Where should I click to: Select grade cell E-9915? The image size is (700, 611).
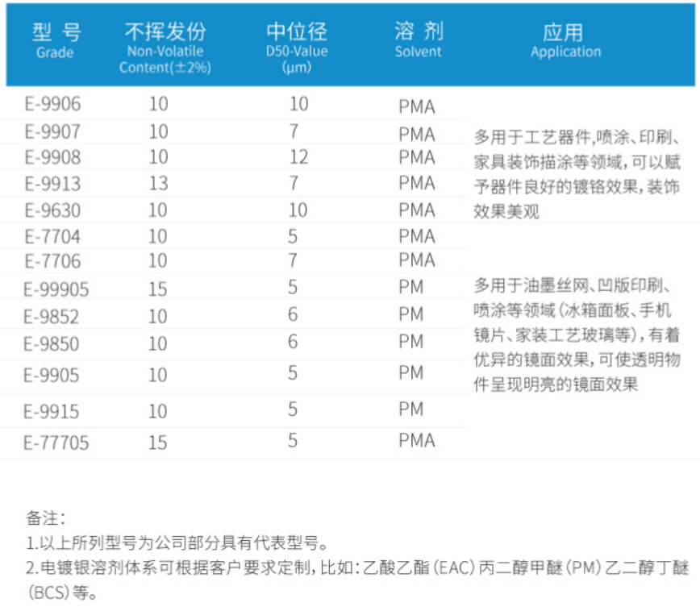click(52, 411)
